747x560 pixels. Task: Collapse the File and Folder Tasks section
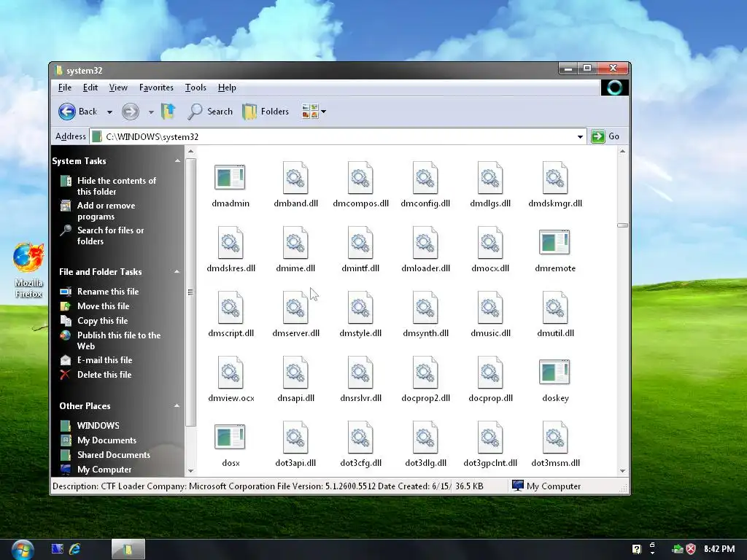177,272
